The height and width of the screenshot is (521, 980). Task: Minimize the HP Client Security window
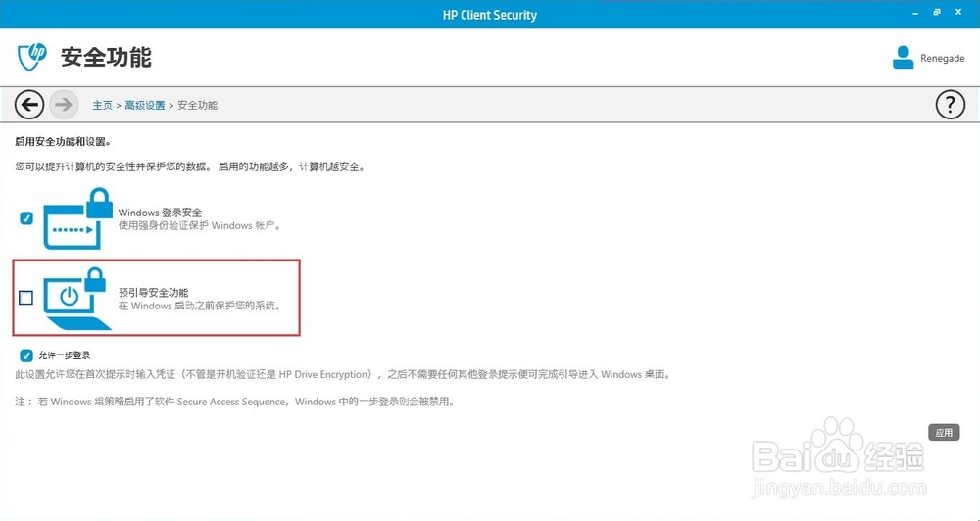(x=913, y=12)
